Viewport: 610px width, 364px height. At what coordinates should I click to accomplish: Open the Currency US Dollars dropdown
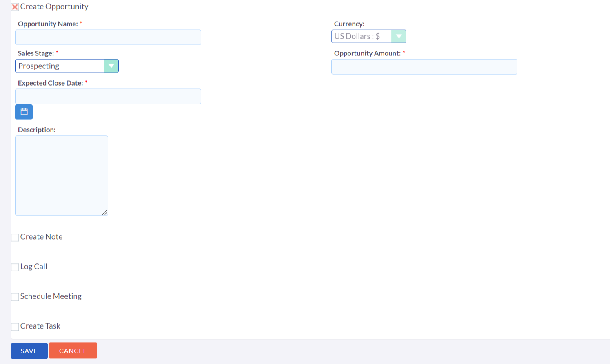368,36
